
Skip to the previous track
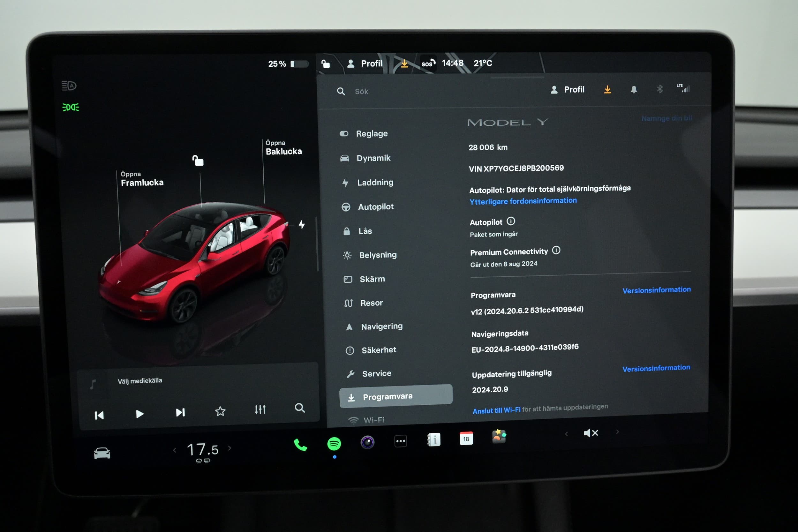click(99, 415)
